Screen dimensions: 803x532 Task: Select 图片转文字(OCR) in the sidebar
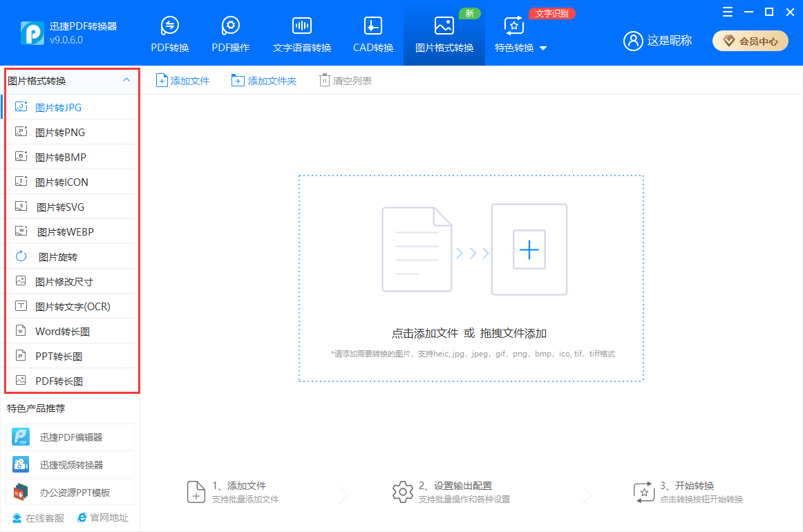click(x=73, y=306)
